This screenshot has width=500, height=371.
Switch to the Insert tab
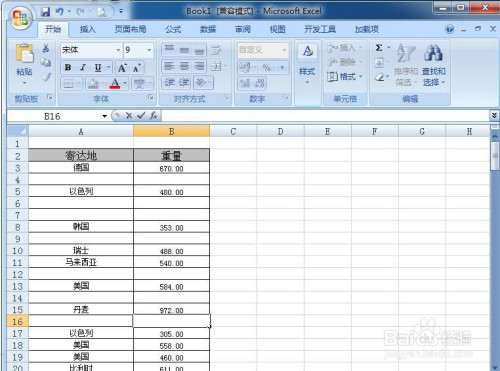(88, 29)
